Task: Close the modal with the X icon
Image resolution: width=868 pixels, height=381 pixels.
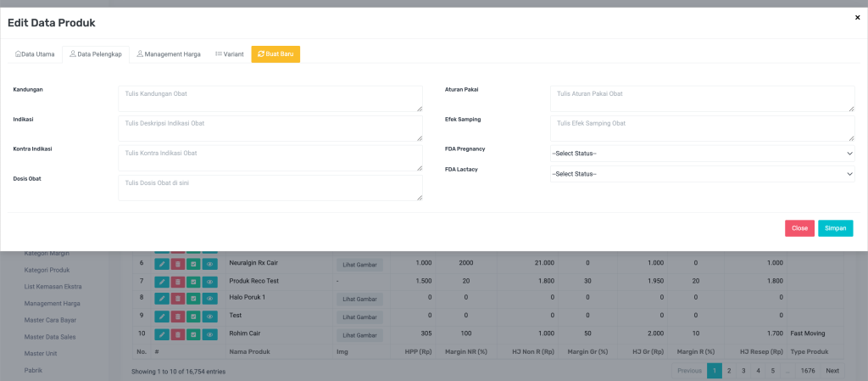Action: click(x=857, y=17)
